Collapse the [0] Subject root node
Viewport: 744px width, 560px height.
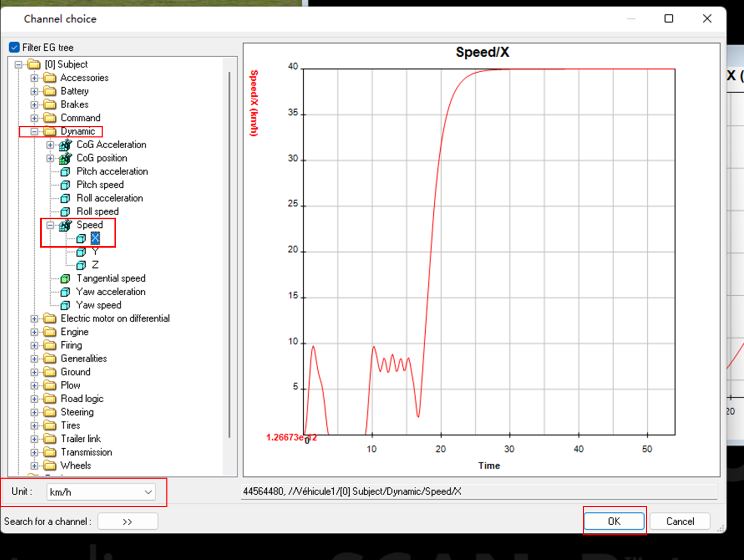19,65
